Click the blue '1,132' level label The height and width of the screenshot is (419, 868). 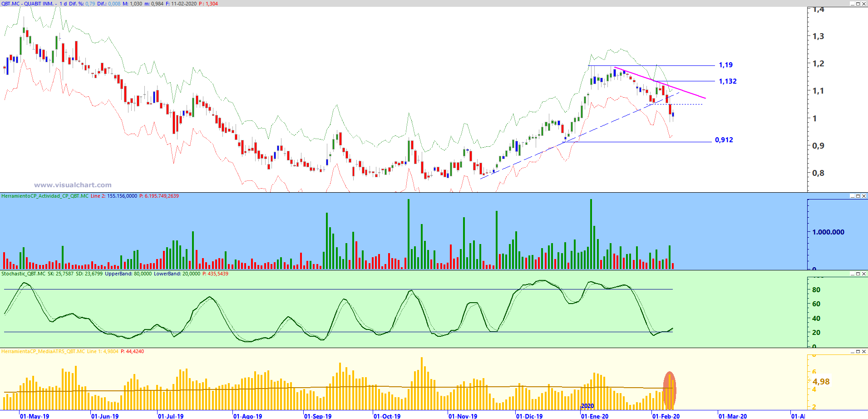click(728, 81)
